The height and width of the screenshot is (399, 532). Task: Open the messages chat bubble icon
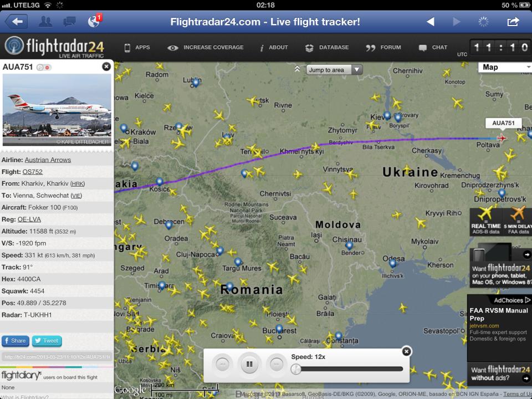point(70,22)
